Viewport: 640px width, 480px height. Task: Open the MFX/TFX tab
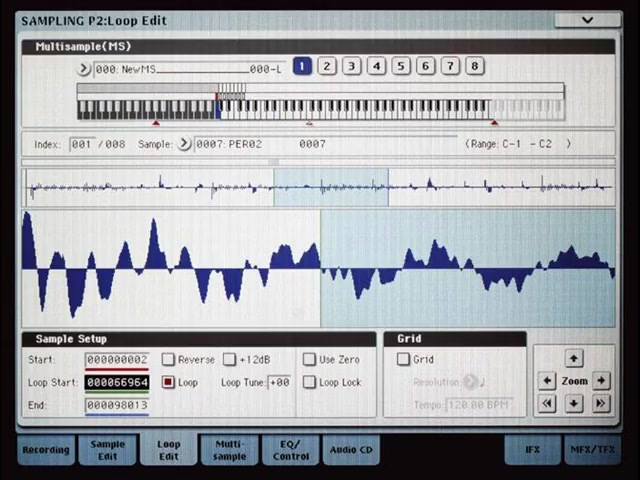[x=592, y=450]
